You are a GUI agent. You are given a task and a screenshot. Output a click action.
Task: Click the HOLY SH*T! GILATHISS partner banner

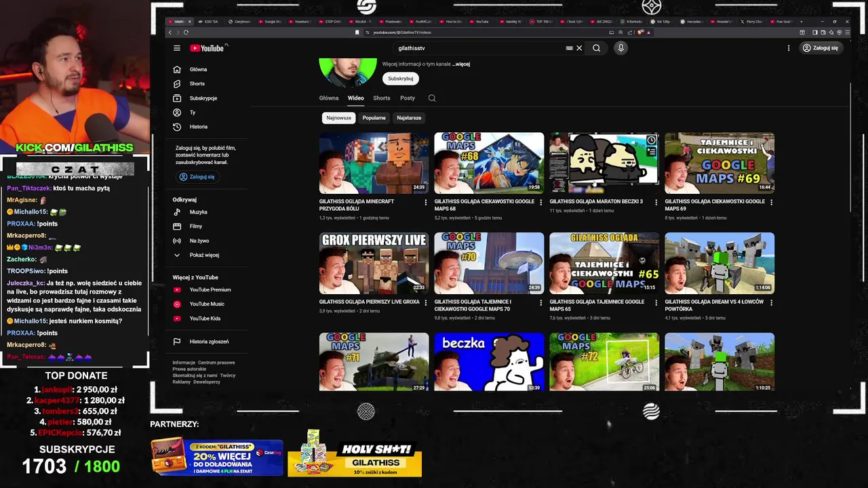(355, 453)
